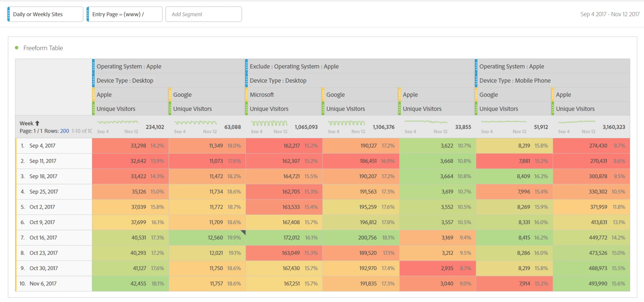This screenshot has width=644, height=302.
Task: Click the sparkline next to total 1,106,376
Action: point(346,123)
